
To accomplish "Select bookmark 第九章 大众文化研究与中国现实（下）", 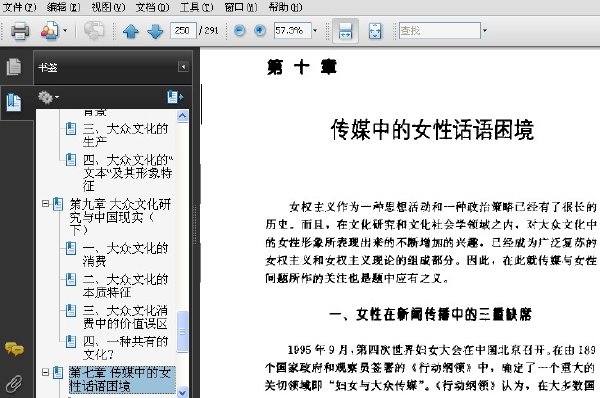I will 120,217.
